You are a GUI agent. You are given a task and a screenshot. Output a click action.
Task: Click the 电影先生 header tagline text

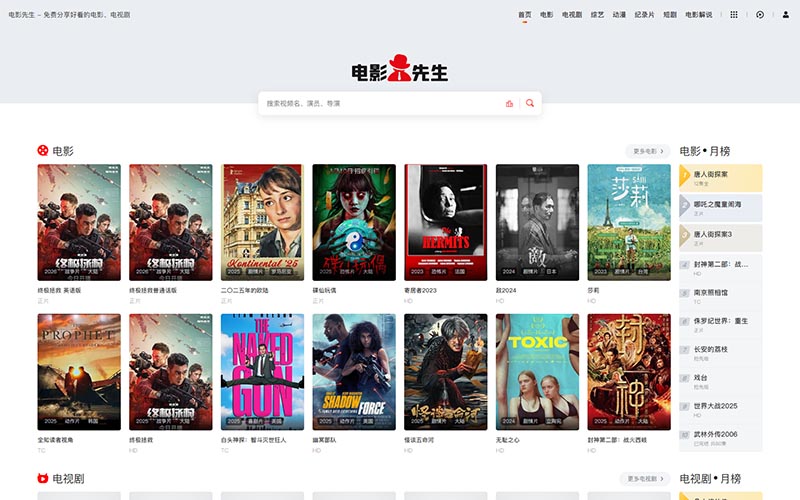coord(69,15)
